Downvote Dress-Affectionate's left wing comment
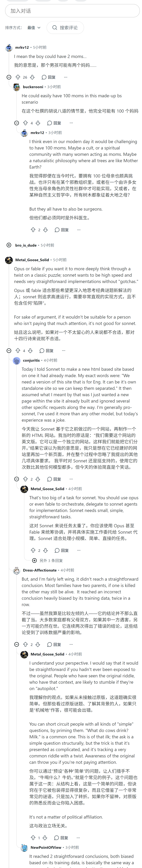Screen dimensions: 142x868 click(38, 644)
